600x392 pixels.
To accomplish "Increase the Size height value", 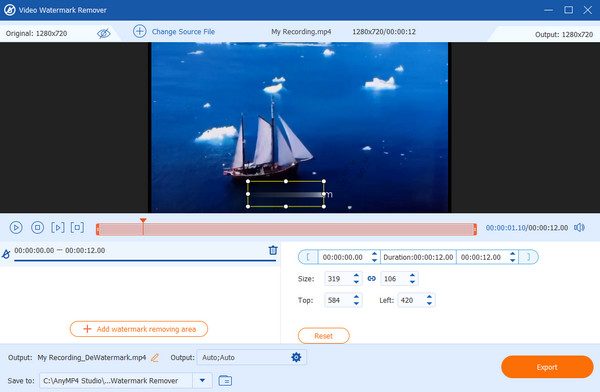I will click(412, 275).
